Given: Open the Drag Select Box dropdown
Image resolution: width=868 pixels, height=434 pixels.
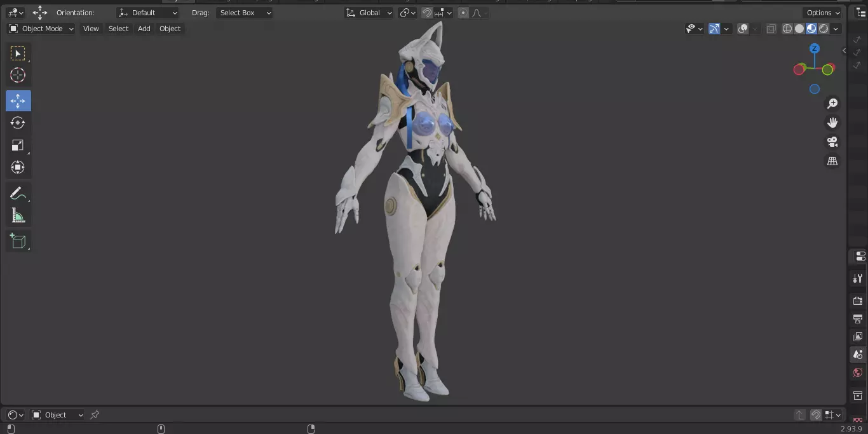Looking at the screenshot, I should (245, 13).
